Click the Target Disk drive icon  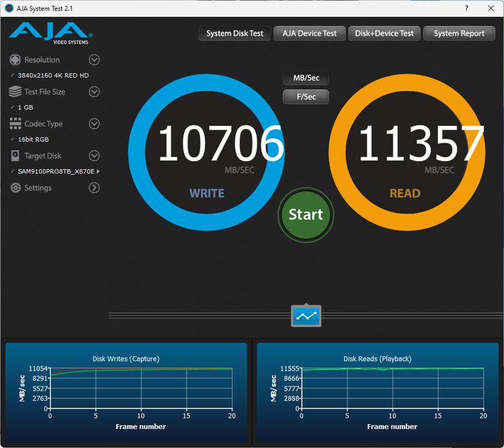[x=15, y=156]
